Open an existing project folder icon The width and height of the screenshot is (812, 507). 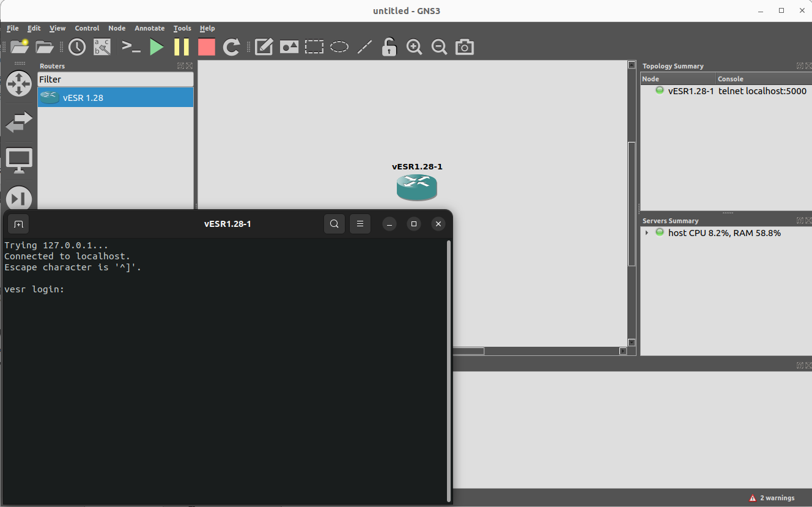click(45, 46)
